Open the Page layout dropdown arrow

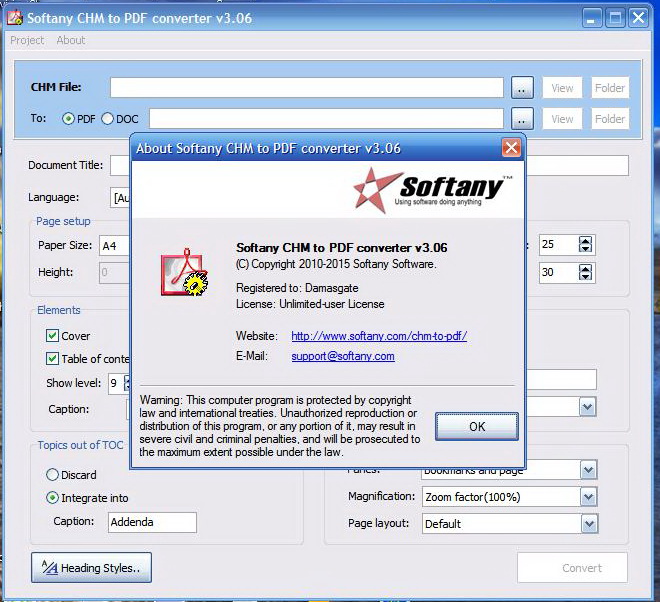[588, 524]
